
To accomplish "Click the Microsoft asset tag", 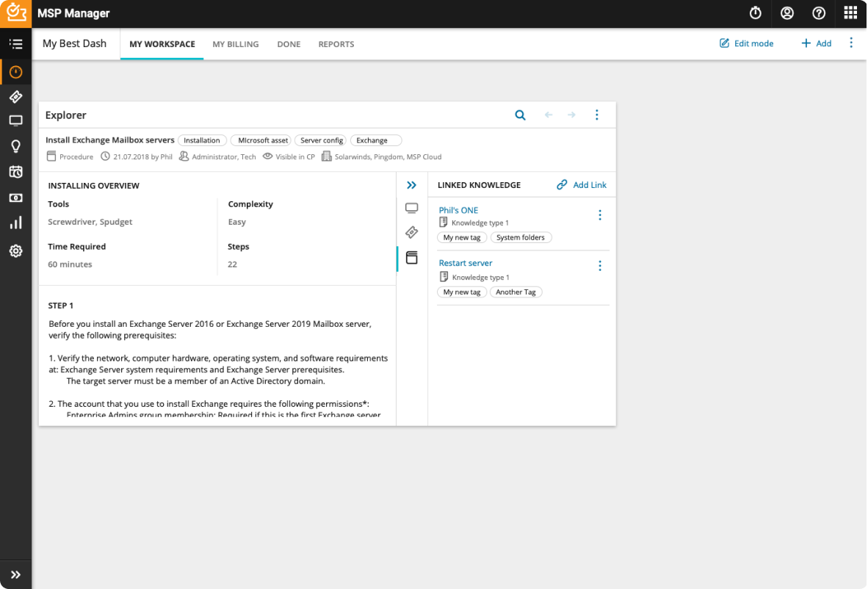I will (262, 140).
